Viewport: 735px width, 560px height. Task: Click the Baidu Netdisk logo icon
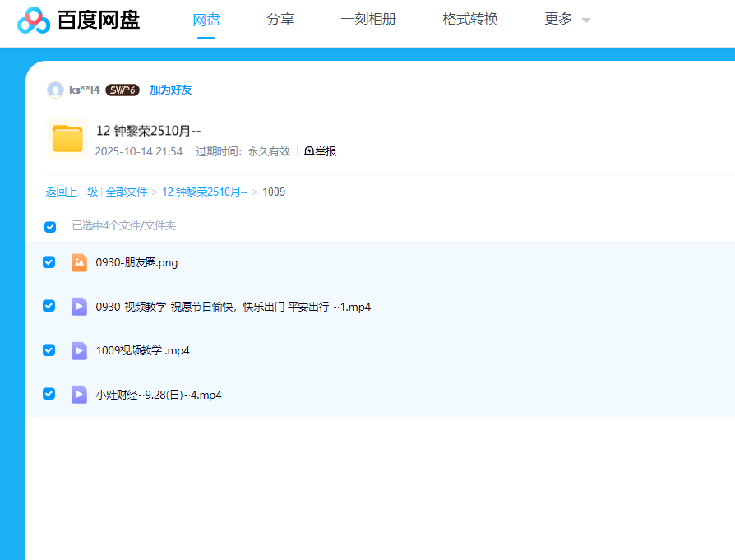tap(34, 21)
